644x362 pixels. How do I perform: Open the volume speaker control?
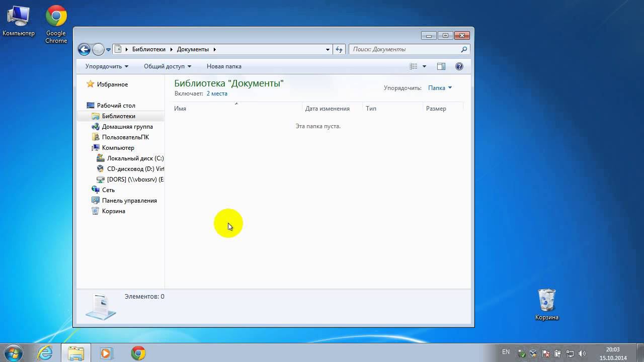pos(583,353)
